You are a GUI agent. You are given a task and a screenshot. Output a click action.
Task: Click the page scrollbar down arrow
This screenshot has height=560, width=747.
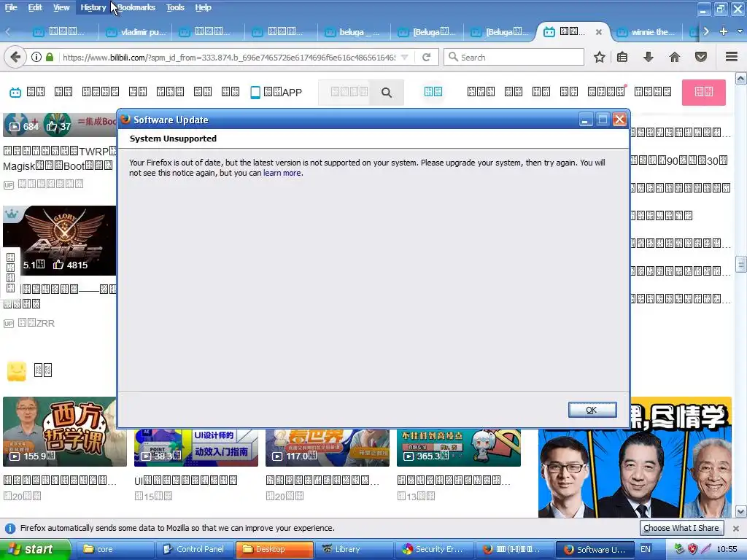(741, 512)
